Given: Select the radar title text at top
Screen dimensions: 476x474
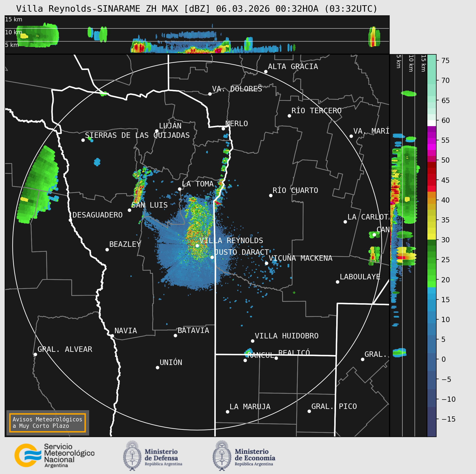Looking at the screenshot, I should click(197, 9).
